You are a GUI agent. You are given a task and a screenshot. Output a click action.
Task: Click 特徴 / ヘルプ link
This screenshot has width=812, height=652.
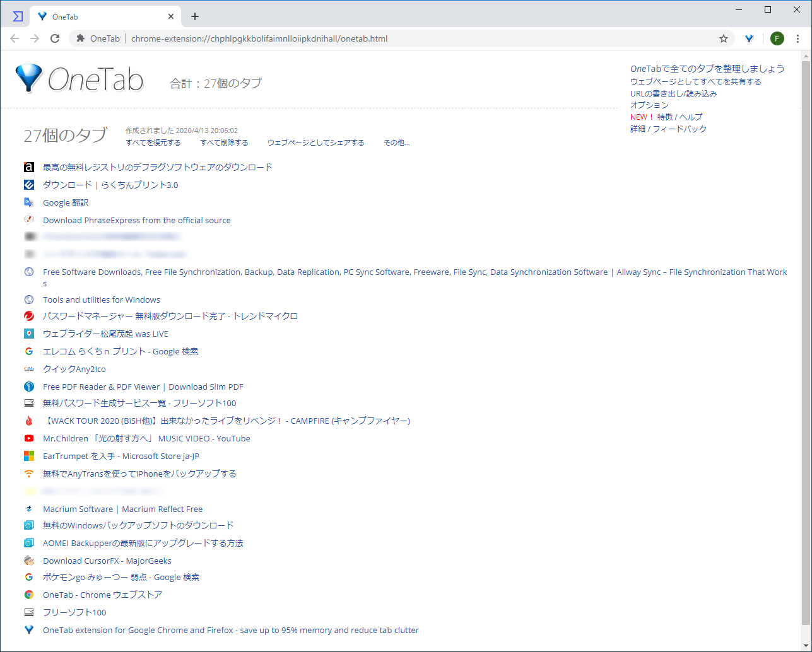[x=680, y=117]
